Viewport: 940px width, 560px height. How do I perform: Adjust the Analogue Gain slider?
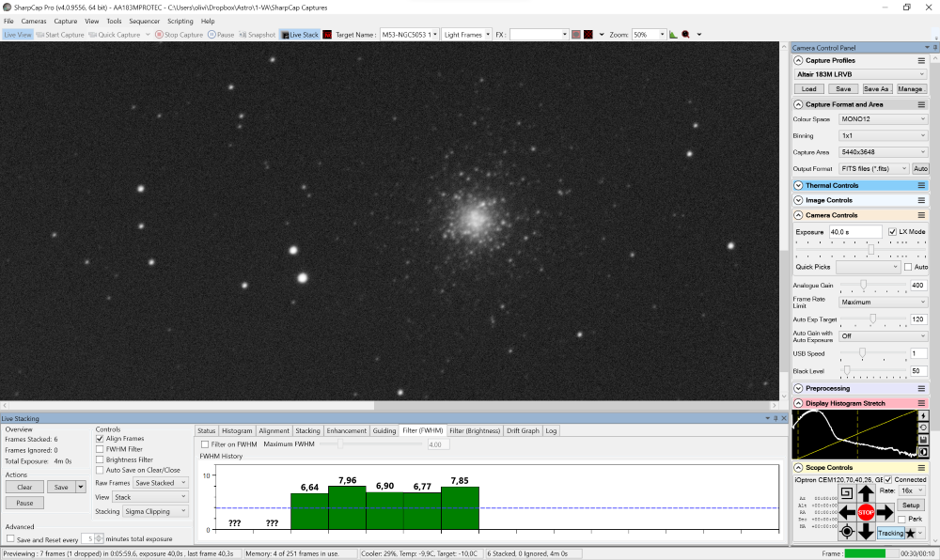864,286
